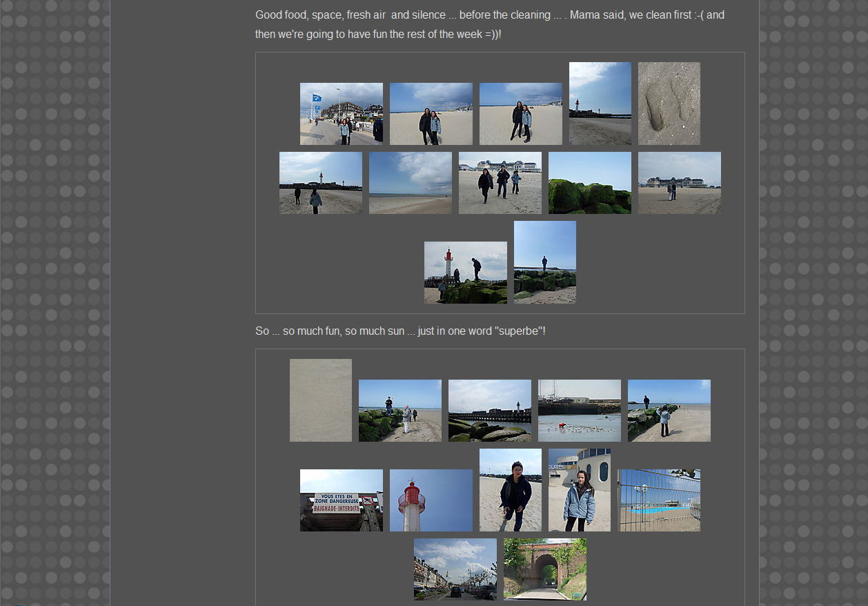Open the footprint in sand photo
The width and height of the screenshot is (868, 606).
[669, 104]
